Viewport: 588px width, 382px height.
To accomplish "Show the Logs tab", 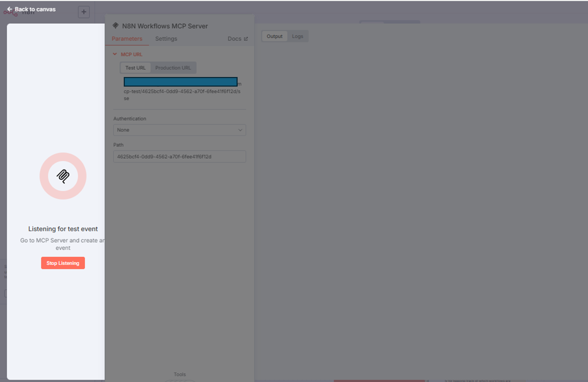I will pyautogui.click(x=297, y=36).
